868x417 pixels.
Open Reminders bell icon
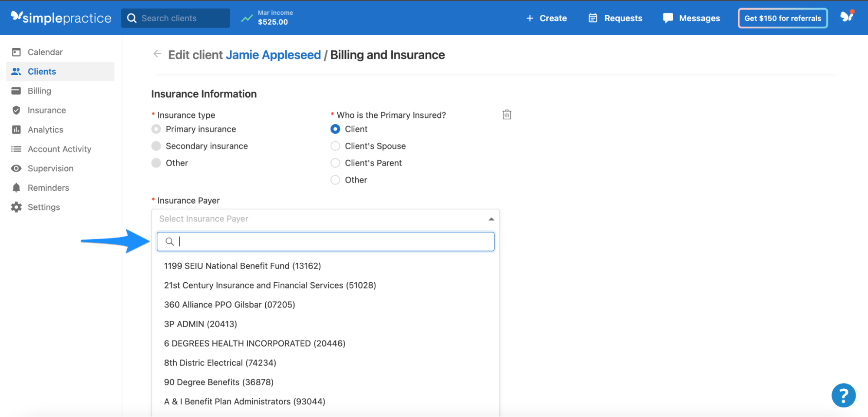16,187
